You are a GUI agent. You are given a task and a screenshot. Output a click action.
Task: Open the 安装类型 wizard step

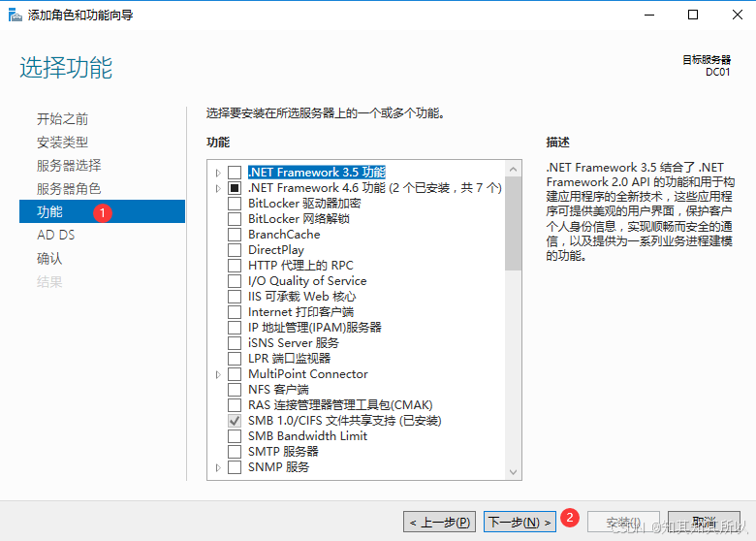62,142
